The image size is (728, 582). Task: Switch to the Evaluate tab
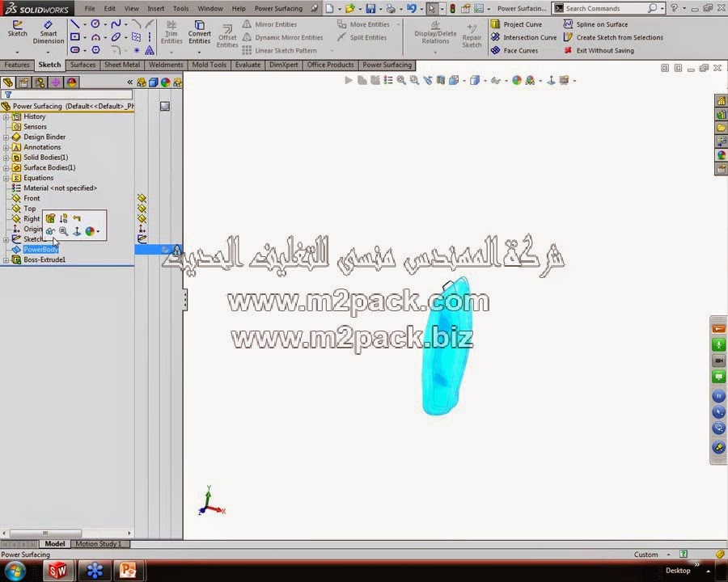(x=248, y=65)
